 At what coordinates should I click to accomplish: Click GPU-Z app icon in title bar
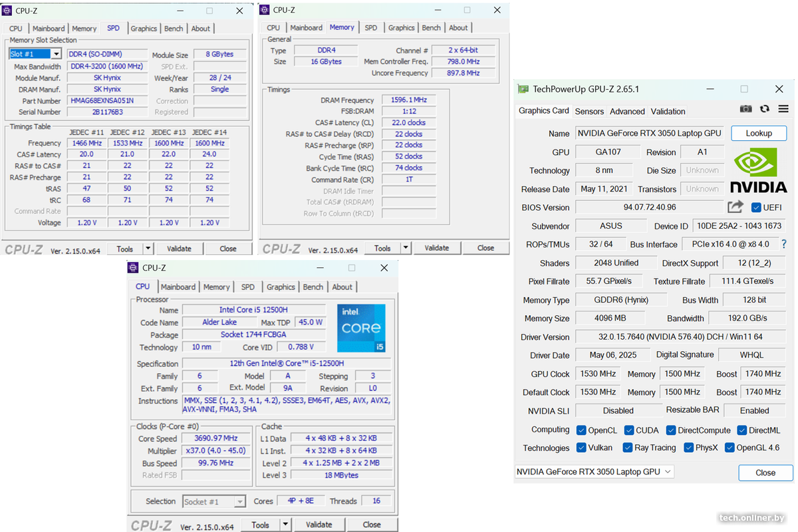point(523,88)
